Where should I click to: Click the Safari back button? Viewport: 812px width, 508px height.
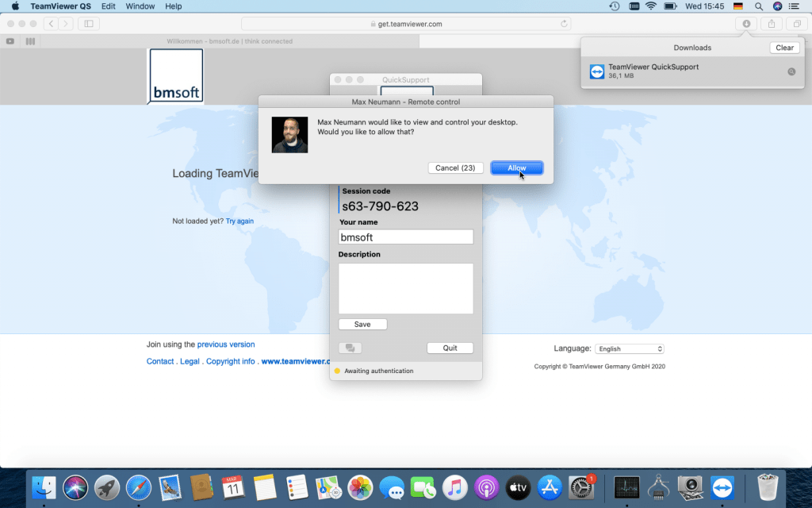click(x=51, y=24)
